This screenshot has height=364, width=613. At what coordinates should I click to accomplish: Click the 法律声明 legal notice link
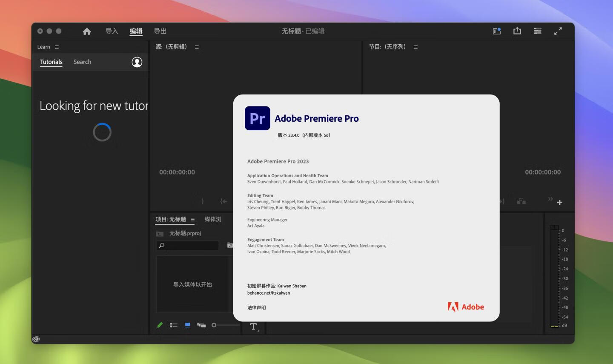tap(256, 307)
